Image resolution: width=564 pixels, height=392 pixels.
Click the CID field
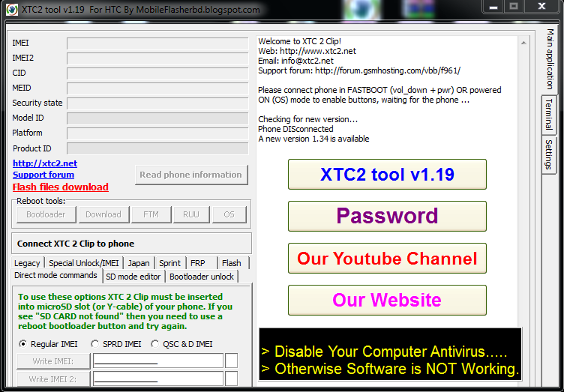point(157,73)
